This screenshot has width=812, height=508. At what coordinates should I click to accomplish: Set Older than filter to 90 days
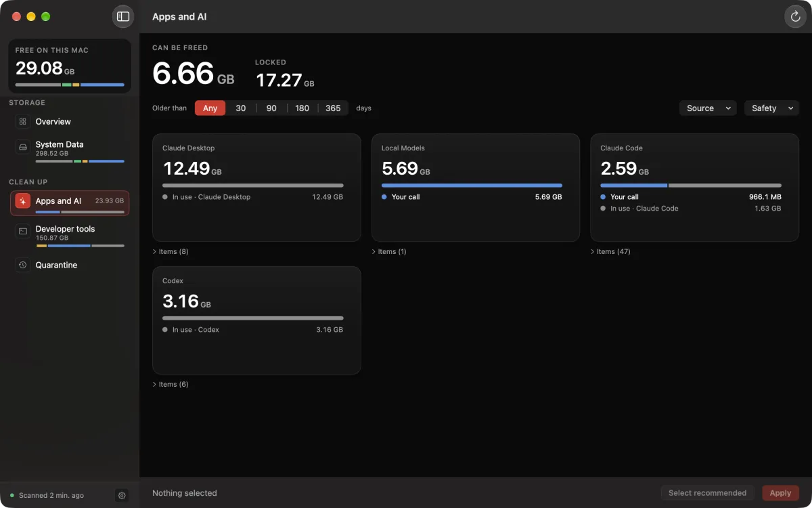tap(271, 108)
